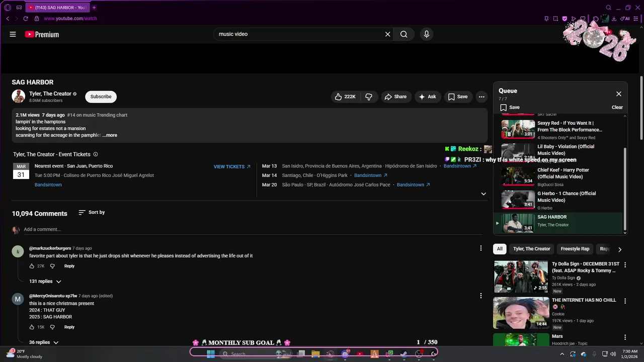Click VIEW TICKETS link
This screenshot has height=362, width=644.
232,166
